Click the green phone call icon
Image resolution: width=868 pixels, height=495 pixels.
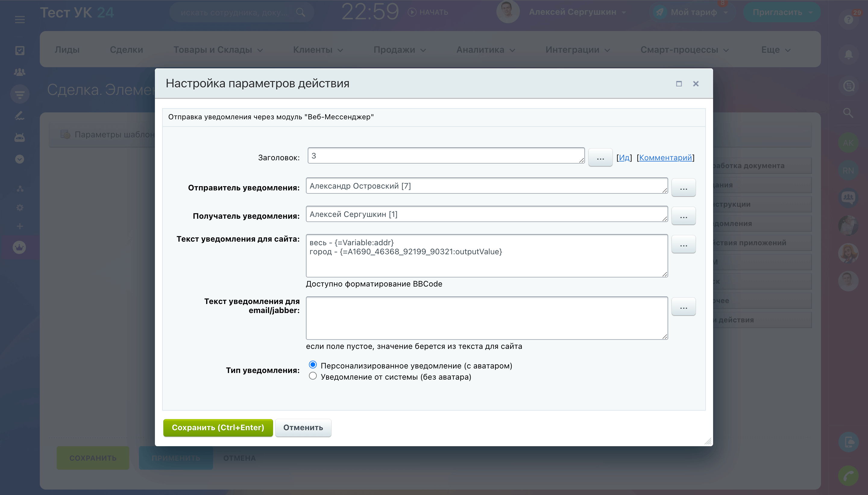(848, 475)
